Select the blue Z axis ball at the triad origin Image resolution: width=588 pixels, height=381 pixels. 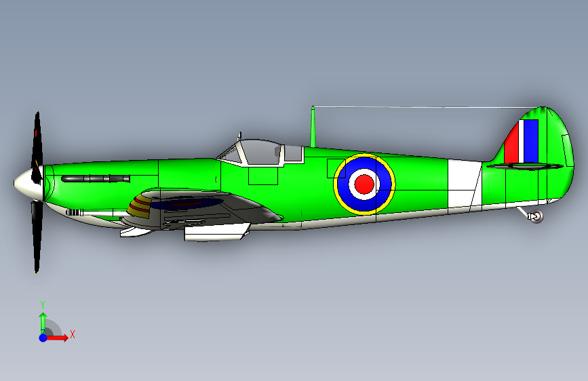[x=43, y=338]
